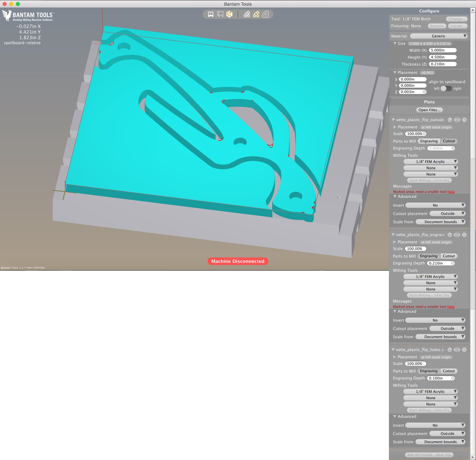This screenshot has width=476, height=460.
Task: Remove the vette_plastic_flip_holes plan
Action: [x=464, y=350]
